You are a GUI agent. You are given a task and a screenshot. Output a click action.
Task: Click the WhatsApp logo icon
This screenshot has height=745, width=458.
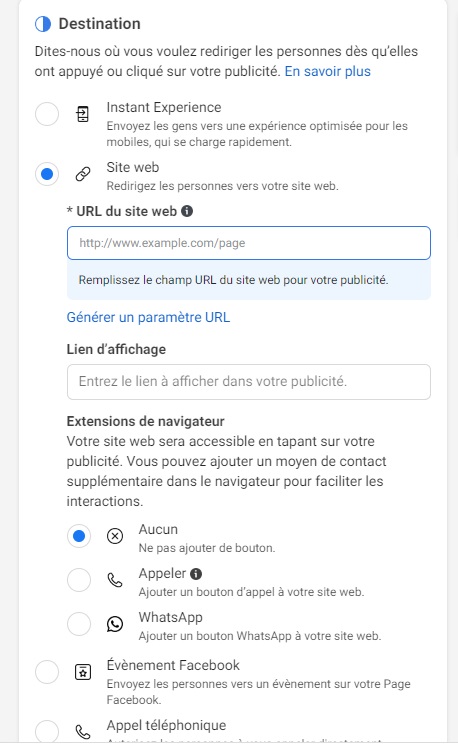point(114,624)
